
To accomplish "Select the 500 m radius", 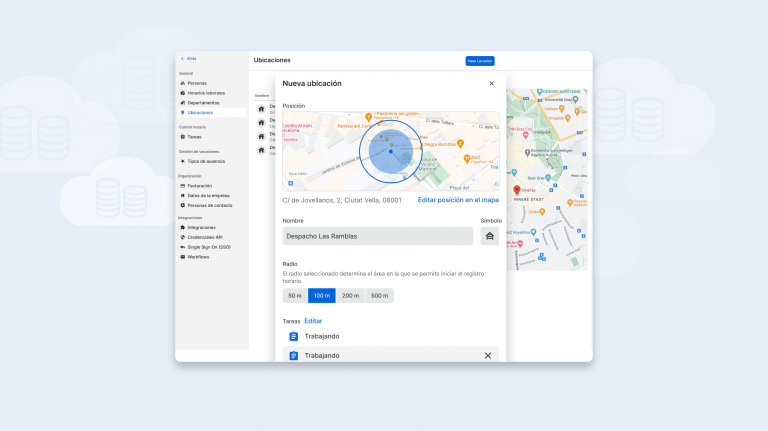I will point(379,296).
